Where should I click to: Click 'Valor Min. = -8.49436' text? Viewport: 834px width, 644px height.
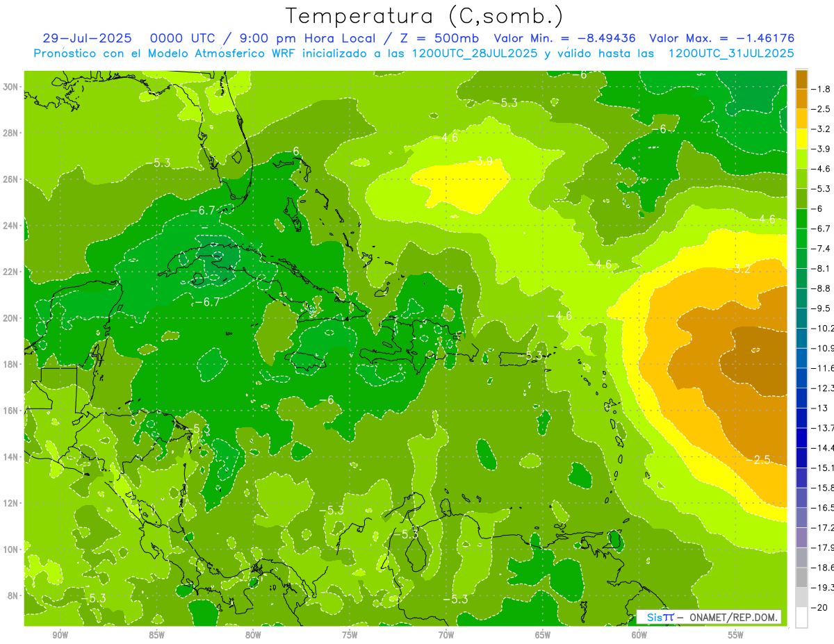pyautogui.click(x=566, y=38)
